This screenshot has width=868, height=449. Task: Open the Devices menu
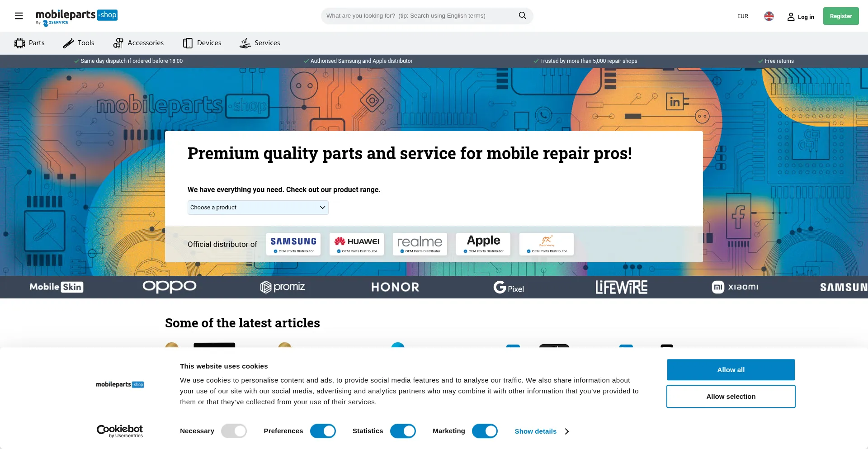pyautogui.click(x=202, y=43)
